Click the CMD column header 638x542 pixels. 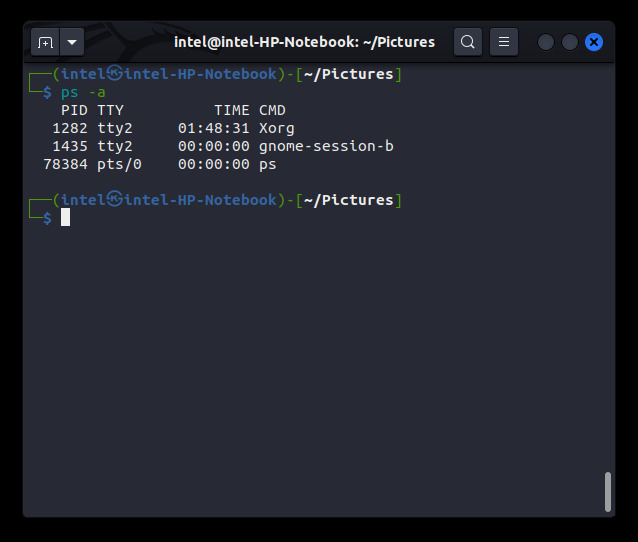[x=272, y=110]
